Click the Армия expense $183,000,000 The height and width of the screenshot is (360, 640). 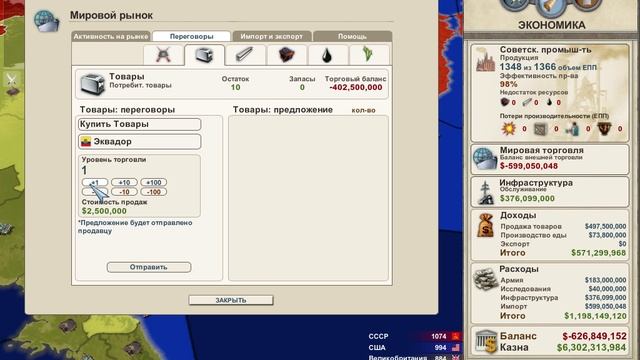pos(605,280)
